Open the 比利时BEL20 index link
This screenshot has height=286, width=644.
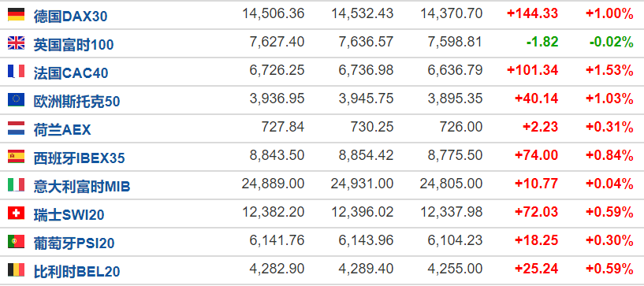click(x=76, y=272)
